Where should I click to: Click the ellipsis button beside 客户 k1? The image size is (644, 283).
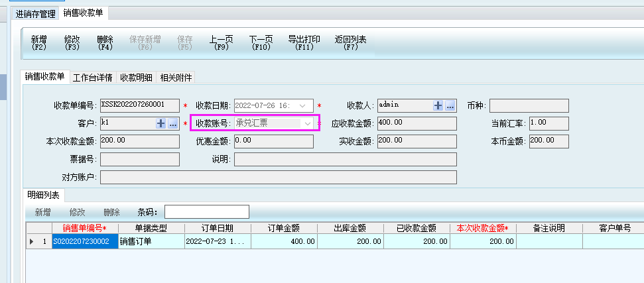click(172, 123)
